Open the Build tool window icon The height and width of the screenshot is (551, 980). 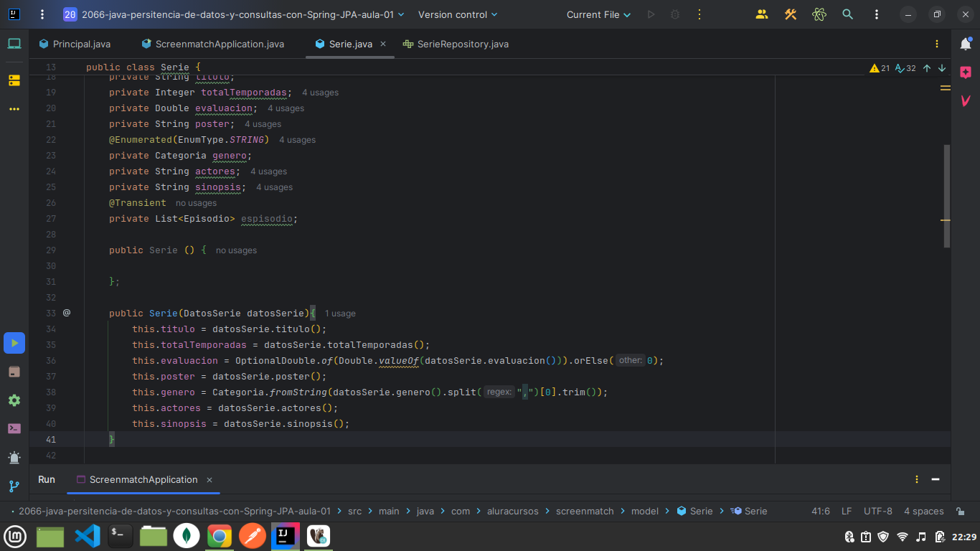click(x=14, y=372)
